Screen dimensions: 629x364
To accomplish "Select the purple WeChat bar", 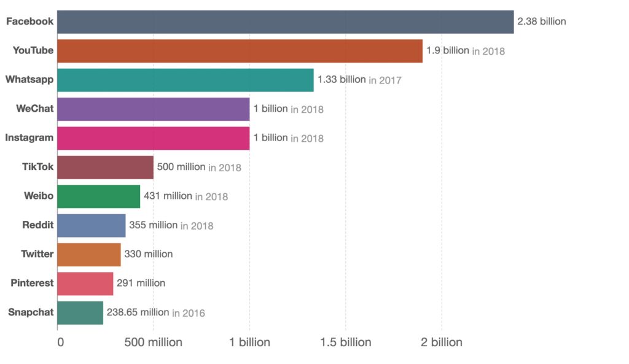I will tap(153, 109).
